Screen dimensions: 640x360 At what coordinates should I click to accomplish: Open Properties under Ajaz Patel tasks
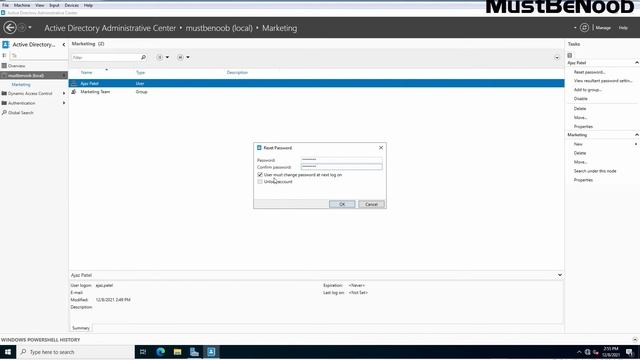583,127
